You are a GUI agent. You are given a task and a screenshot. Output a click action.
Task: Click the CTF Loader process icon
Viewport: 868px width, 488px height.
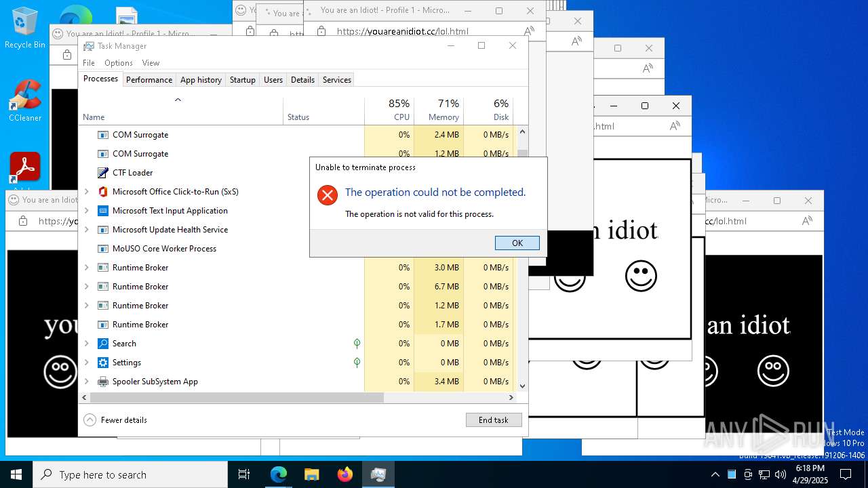tap(103, 173)
